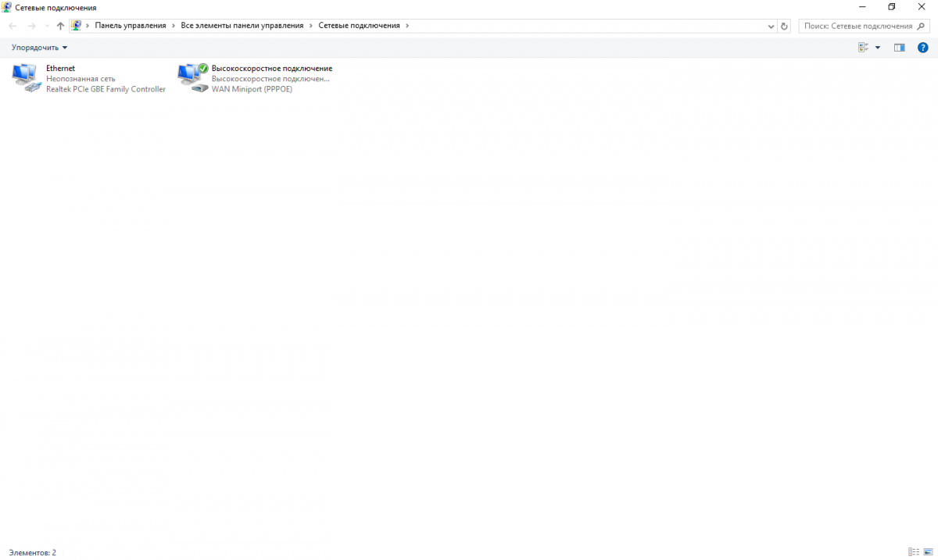This screenshot has width=938, height=560.
Task: Refresh the Network Connections view
Action: tap(785, 26)
